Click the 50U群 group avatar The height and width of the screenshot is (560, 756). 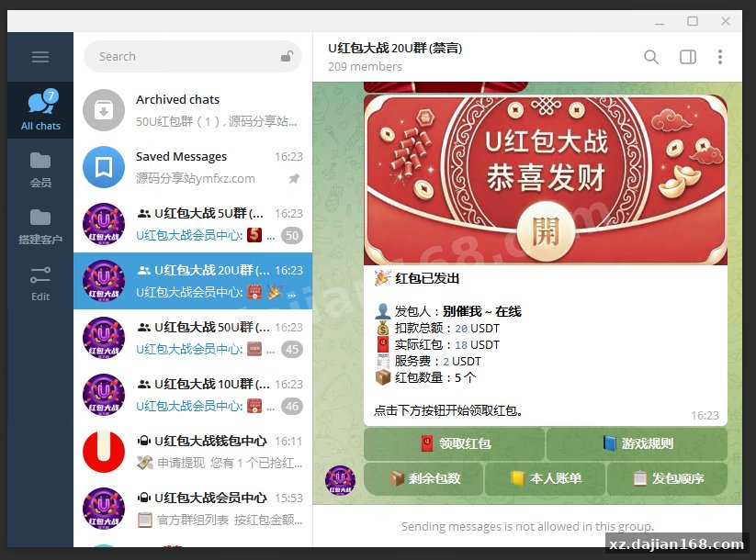coord(104,338)
